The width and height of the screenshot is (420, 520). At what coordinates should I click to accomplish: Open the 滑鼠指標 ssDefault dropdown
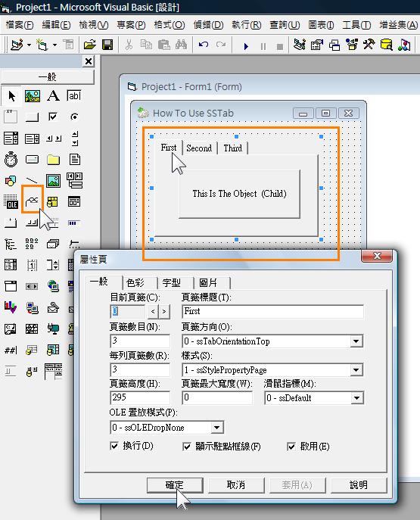(x=356, y=398)
